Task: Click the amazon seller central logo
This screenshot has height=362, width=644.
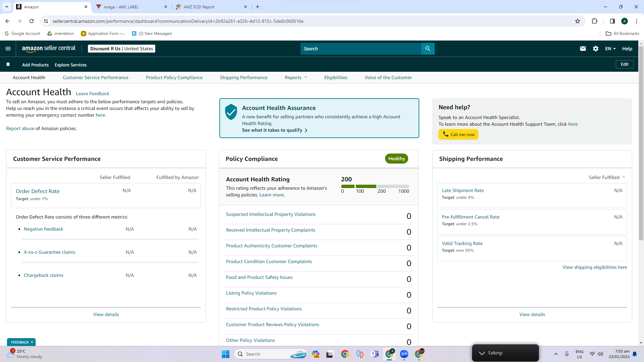Action: pos(49,48)
